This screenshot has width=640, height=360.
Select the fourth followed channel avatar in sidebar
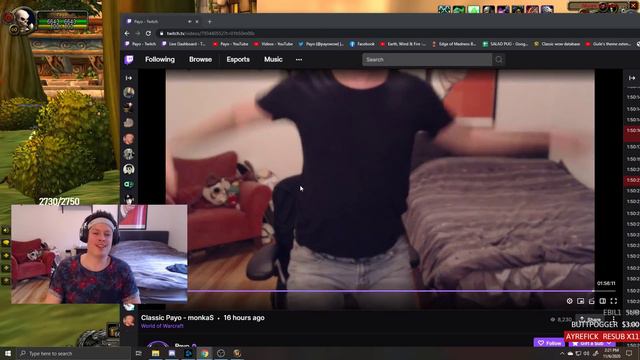(x=129, y=139)
